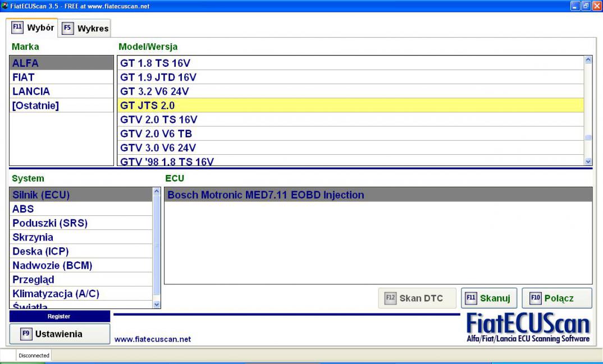This screenshot has width=603, height=364.
Task: Open the Wykres tab
Action: (85, 29)
